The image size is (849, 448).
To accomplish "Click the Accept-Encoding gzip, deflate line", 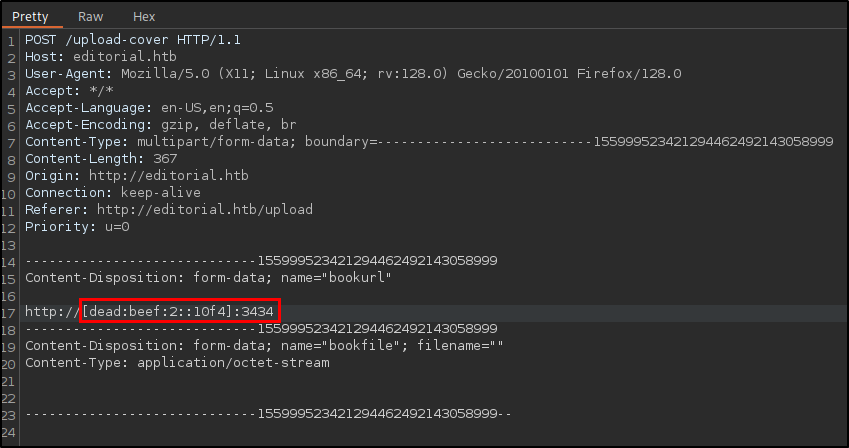I will [160, 125].
